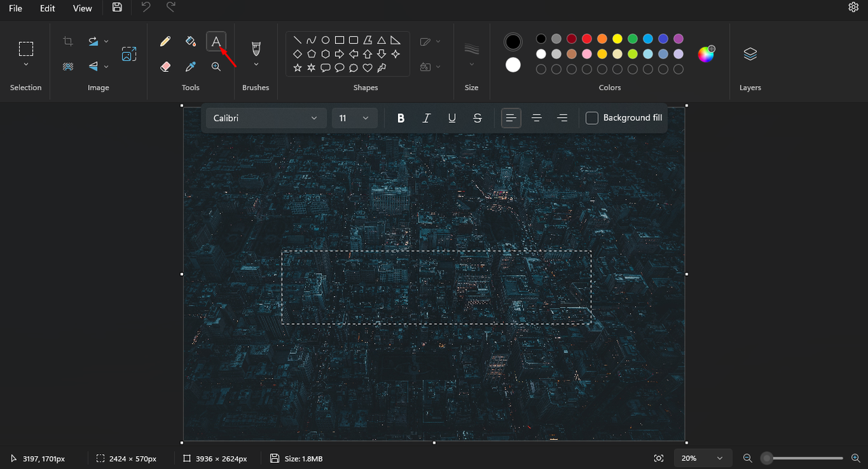Select the Fill bucket tool
Viewport: 868px width, 469px height.
[191, 41]
